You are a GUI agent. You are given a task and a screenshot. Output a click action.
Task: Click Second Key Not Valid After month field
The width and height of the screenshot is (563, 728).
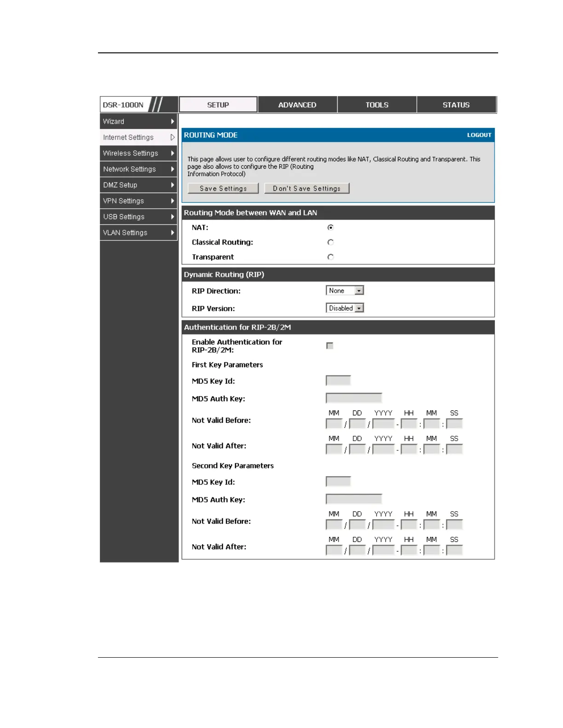pos(334,550)
